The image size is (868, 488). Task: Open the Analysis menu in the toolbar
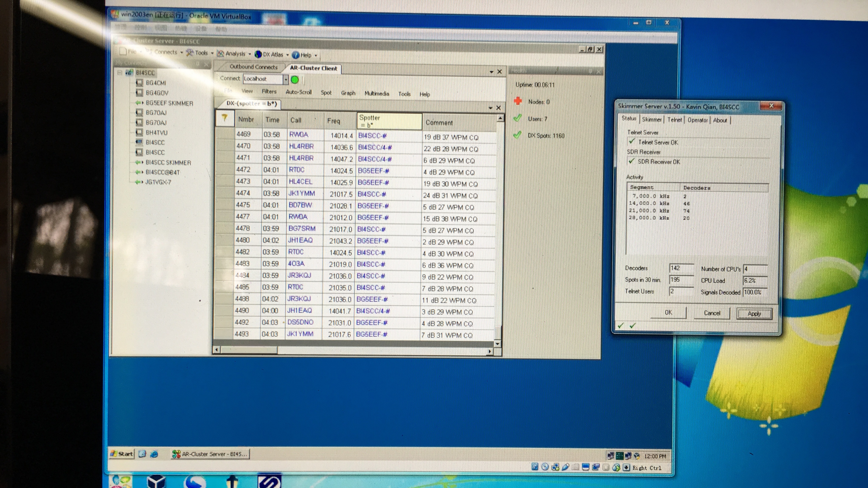pyautogui.click(x=234, y=54)
